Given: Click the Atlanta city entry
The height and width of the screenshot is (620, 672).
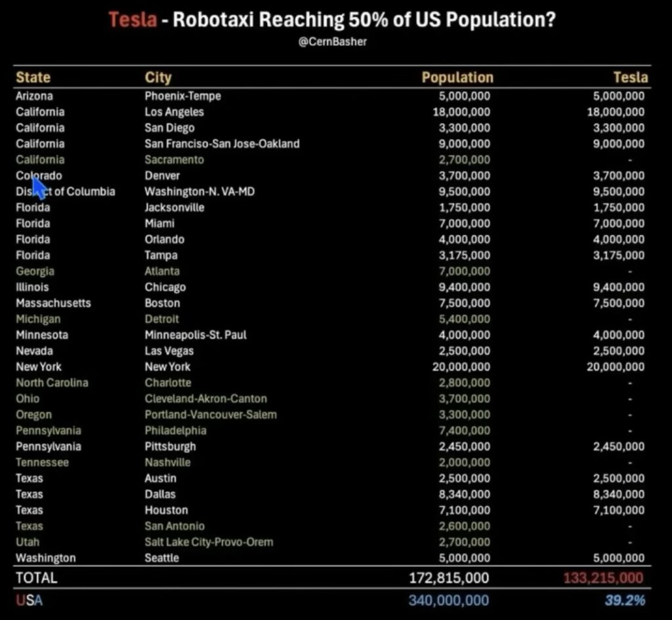Looking at the screenshot, I should (162, 272).
